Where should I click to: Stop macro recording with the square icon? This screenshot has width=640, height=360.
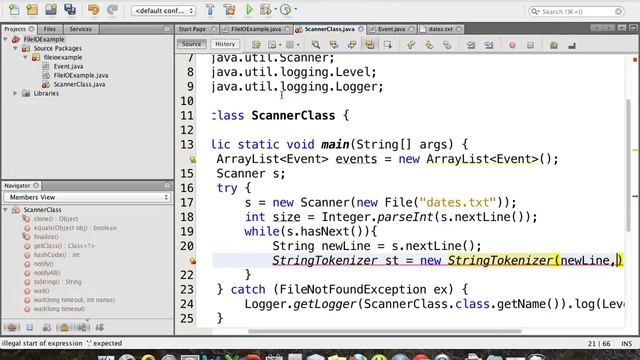click(x=530, y=45)
